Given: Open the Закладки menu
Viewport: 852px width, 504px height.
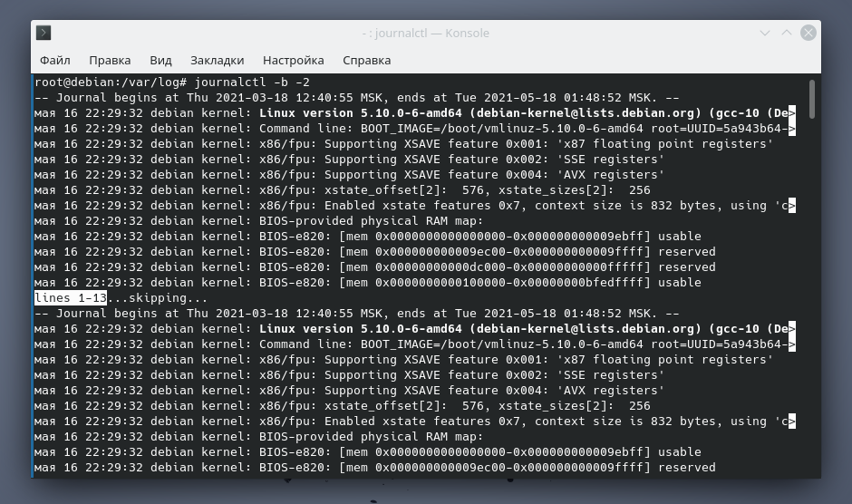Looking at the screenshot, I should [217, 61].
